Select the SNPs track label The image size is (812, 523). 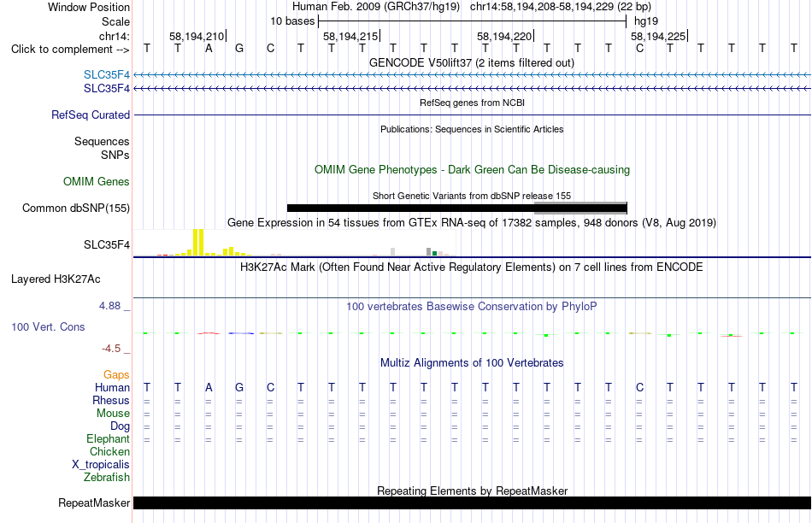tap(115, 155)
